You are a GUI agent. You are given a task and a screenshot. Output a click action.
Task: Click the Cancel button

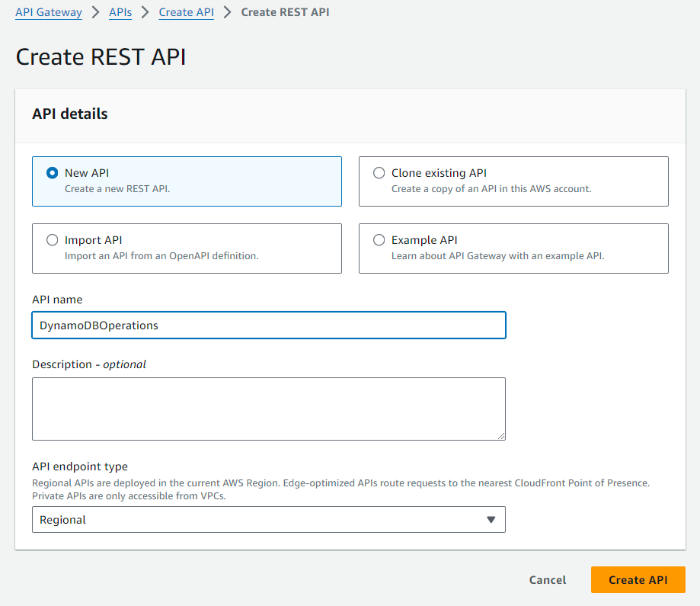coord(547,580)
